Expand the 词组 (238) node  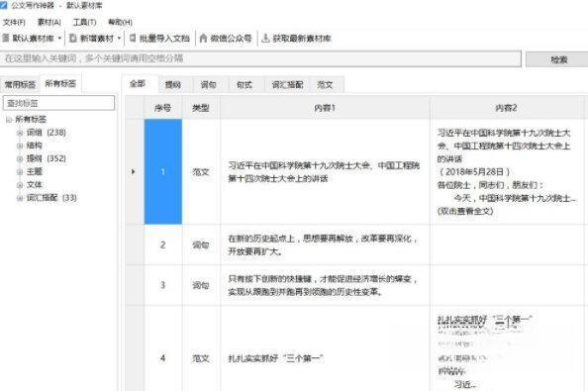click(20, 133)
